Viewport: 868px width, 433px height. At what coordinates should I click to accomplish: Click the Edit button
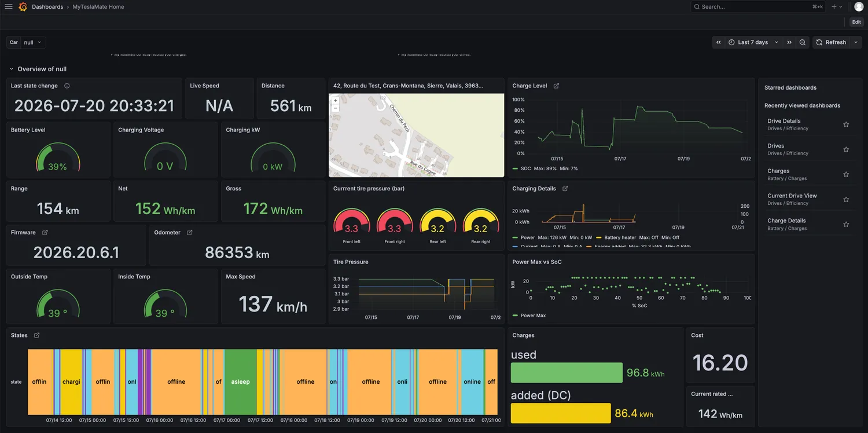click(856, 22)
